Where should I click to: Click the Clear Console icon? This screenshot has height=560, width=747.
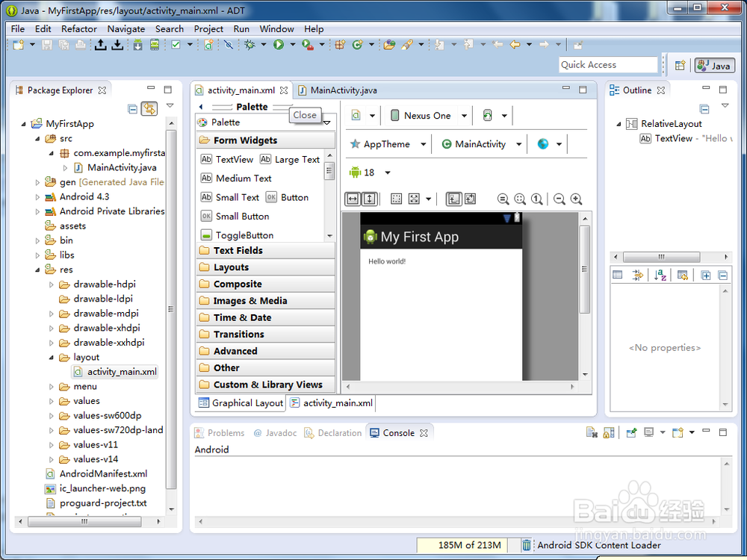592,432
